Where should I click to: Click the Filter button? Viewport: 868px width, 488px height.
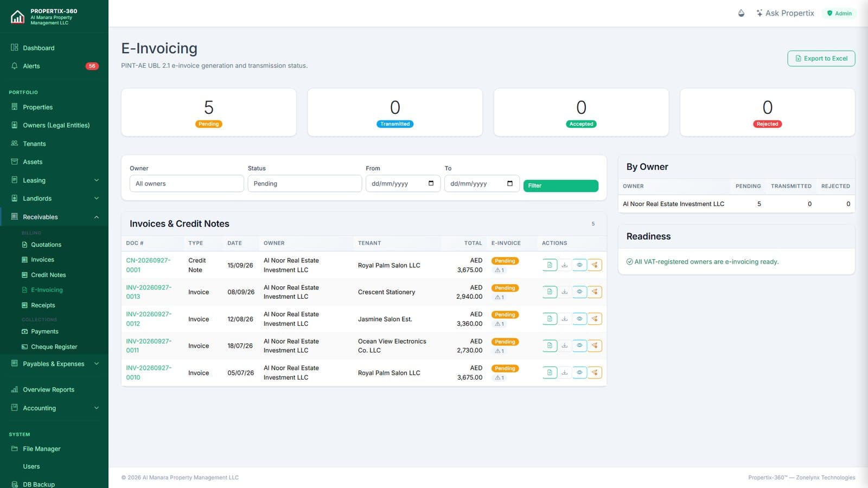pos(560,185)
